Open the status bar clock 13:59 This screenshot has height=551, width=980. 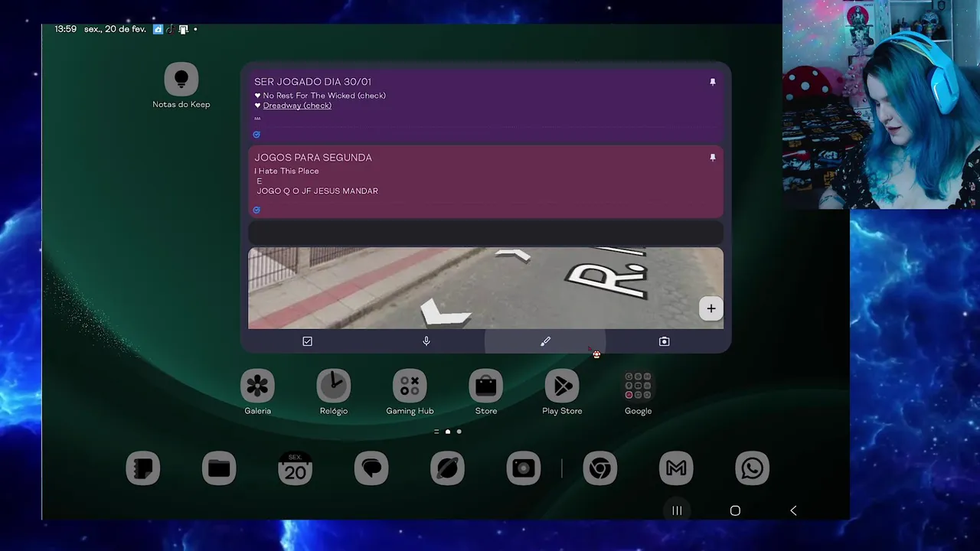point(66,29)
